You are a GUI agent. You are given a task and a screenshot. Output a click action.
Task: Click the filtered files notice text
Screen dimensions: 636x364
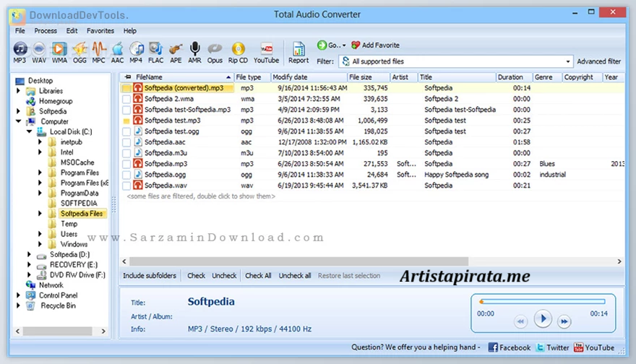(201, 196)
